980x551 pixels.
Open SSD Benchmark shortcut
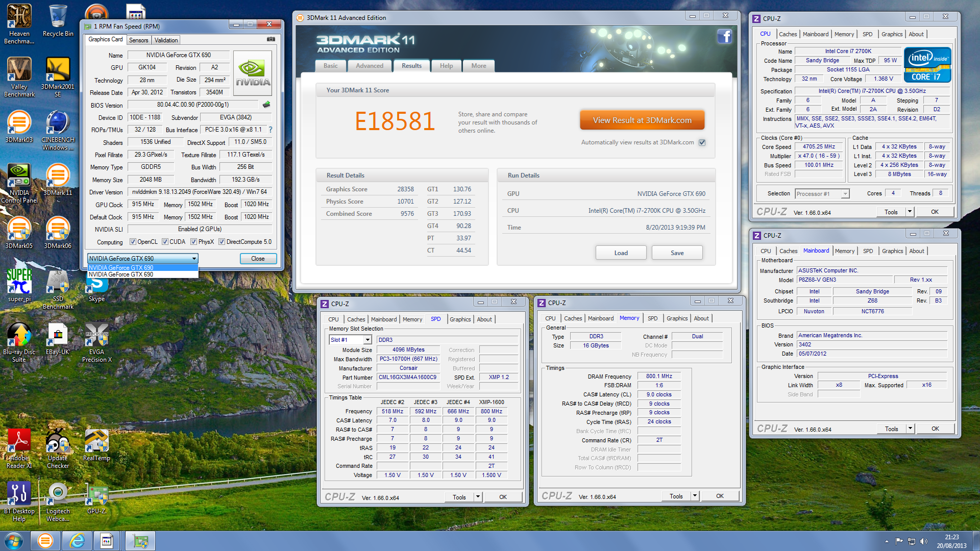pyautogui.click(x=58, y=289)
